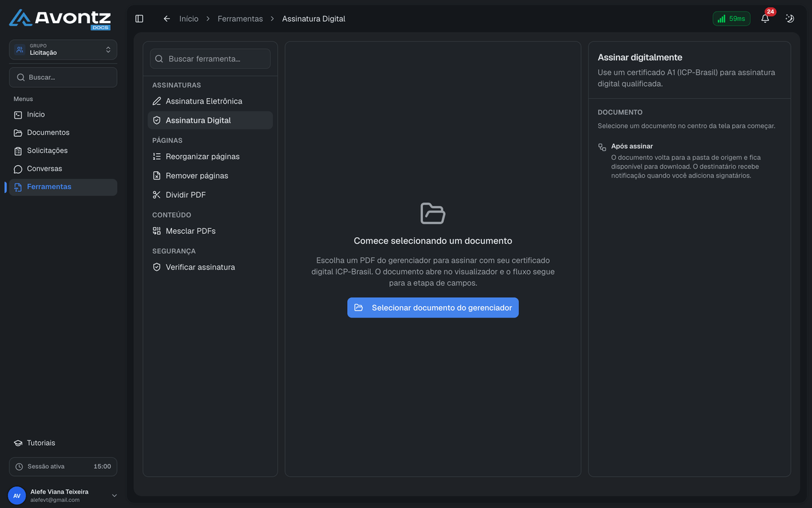Screen dimensions: 812x508
Task: Expand the user account chevron
Action: click(x=114, y=496)
